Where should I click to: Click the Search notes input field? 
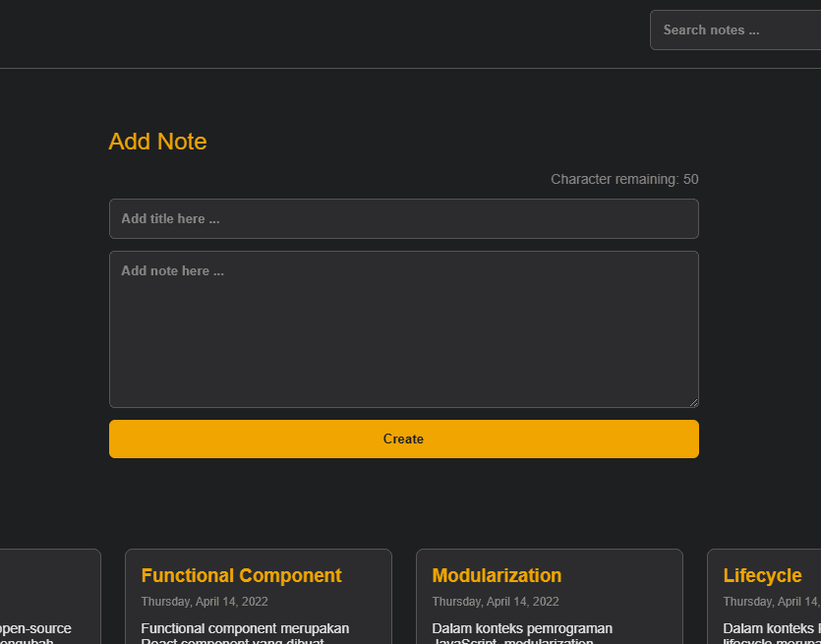[735, 30]
